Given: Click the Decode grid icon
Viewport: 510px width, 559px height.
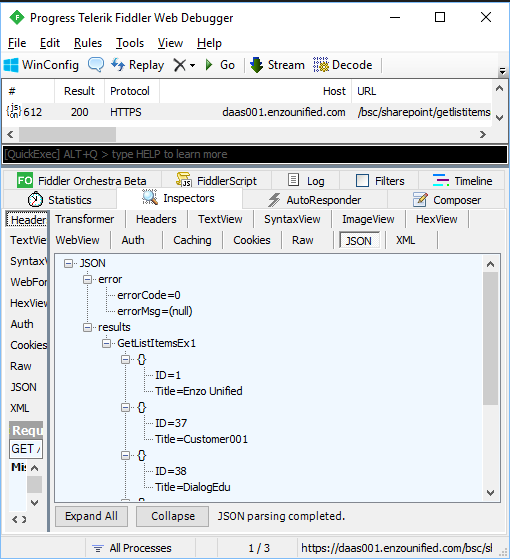Looking at the screenshot, I should pos(321,65).
